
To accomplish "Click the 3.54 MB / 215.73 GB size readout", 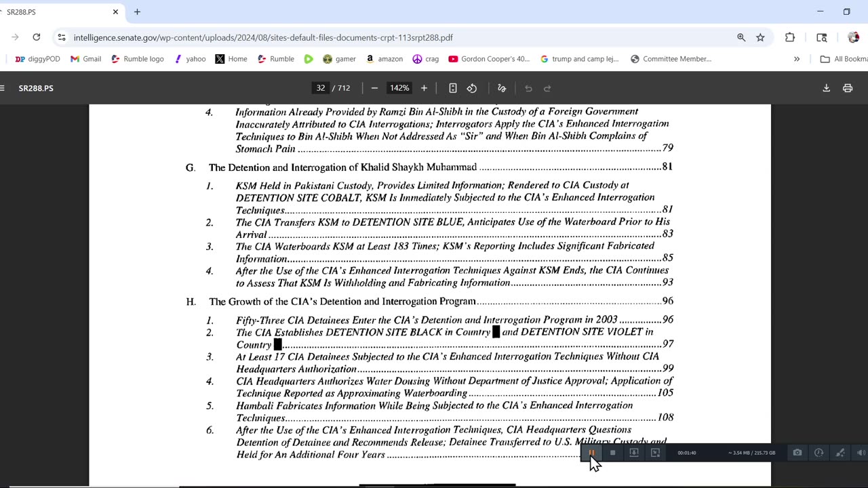I will [751, 453].
